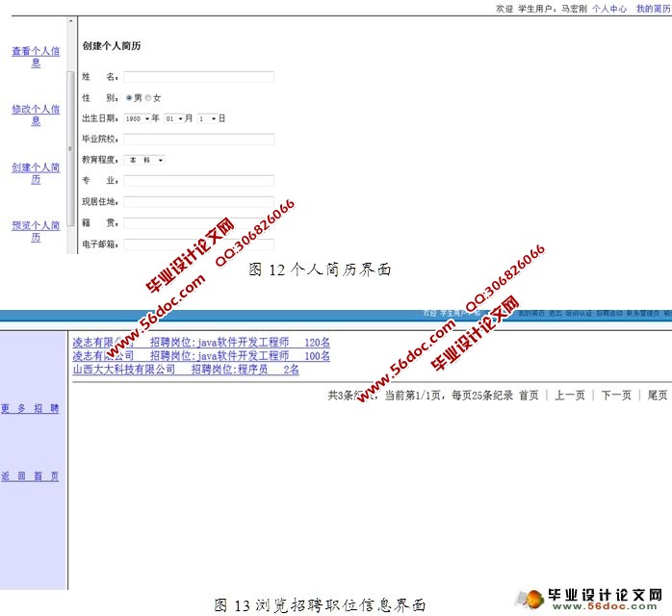Click 返回首页 in left panel

[x=30, y=476]
